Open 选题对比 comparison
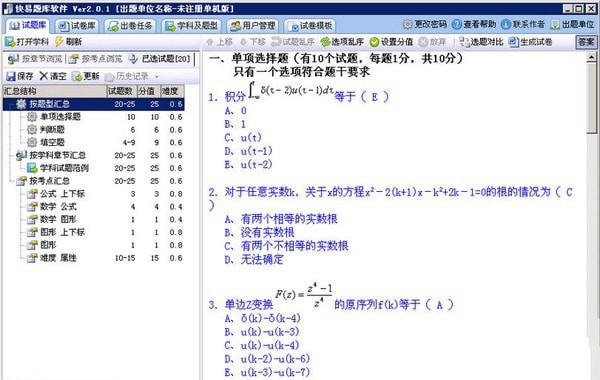Viewport: 600px width, 380px height. point(481,42)
